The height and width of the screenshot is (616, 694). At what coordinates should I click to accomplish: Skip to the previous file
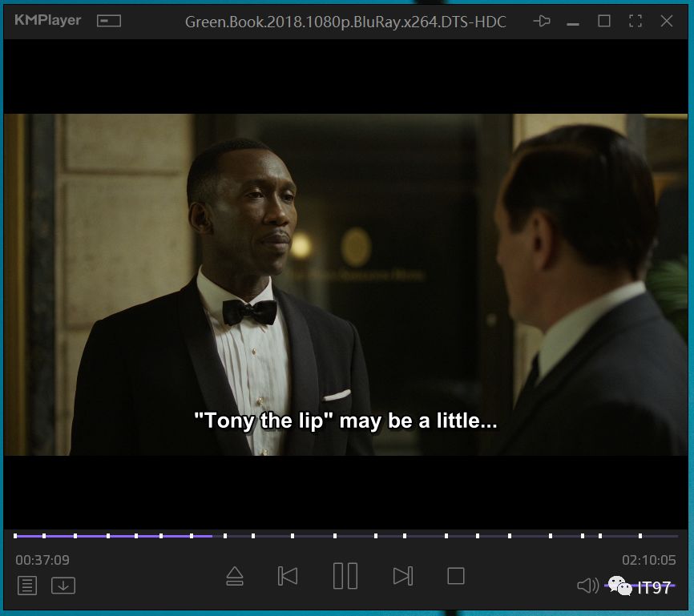pos(288,576)
